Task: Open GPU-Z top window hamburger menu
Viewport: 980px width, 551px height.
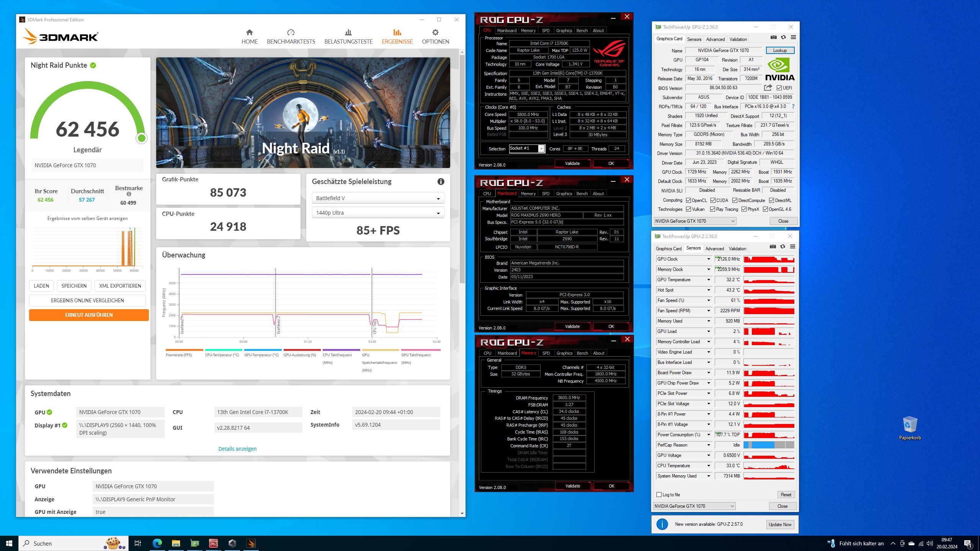Action: click(793, 37)
